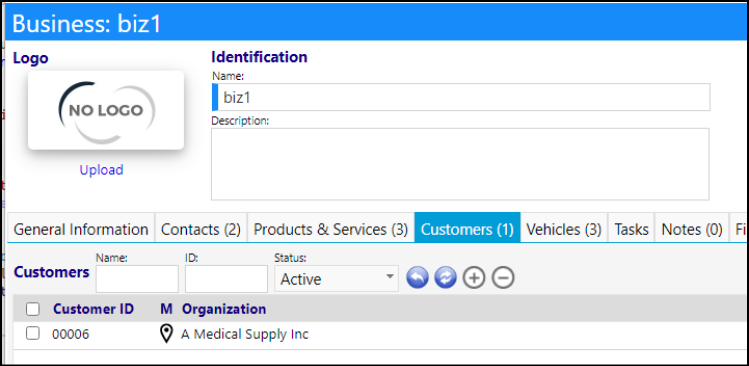
Task: Open the Vehicles (3) tab
Action: coord(564,229)
